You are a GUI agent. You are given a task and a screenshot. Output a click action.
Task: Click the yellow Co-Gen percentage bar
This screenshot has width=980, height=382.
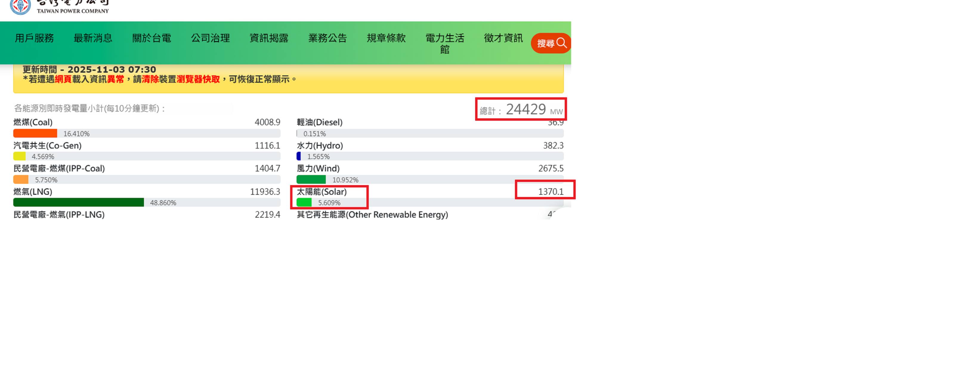[x=19, y=156]
